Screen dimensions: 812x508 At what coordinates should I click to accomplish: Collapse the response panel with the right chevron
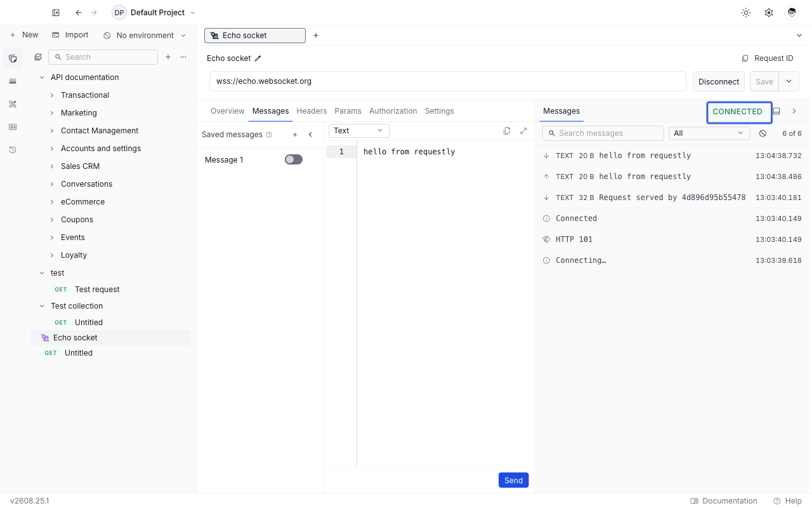click(x=794, y=111)
